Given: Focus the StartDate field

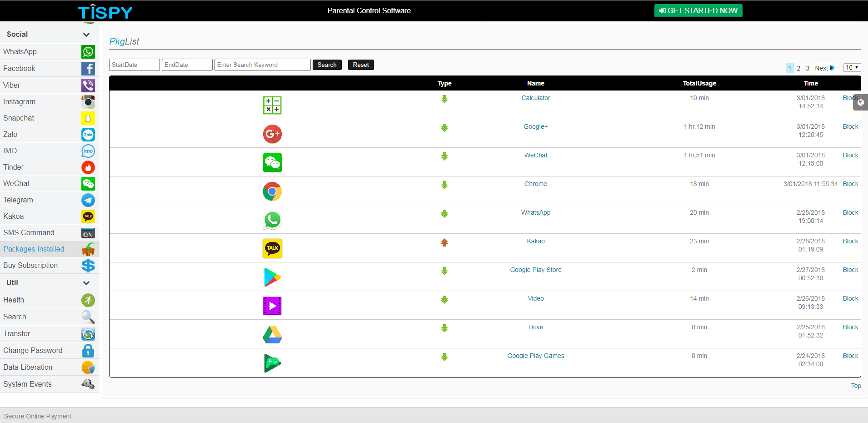Looking at the screenshot, I should coord(135,65).
